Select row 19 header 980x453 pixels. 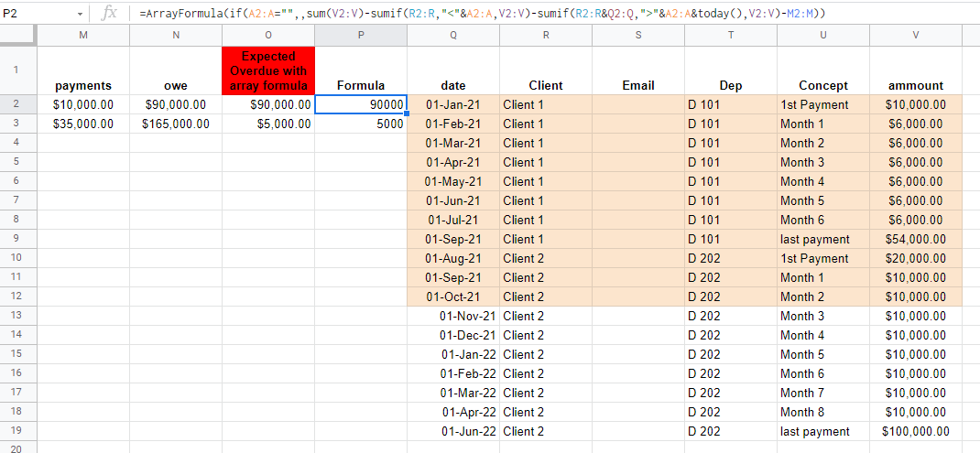click(18, 431)
